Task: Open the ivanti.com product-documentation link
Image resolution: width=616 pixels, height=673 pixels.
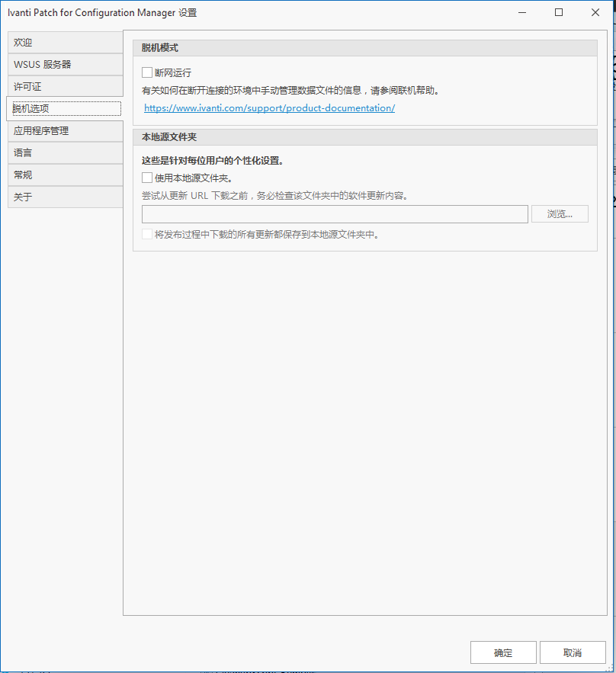Action: (x=269, y=108)
